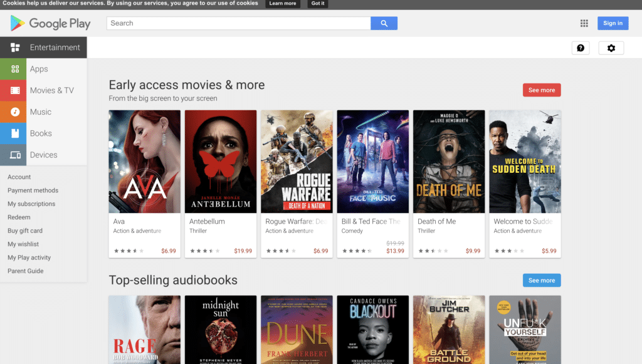Click Thriller genre under Antebellum
The height and width of the screenshot is (364, 642).
198,231
